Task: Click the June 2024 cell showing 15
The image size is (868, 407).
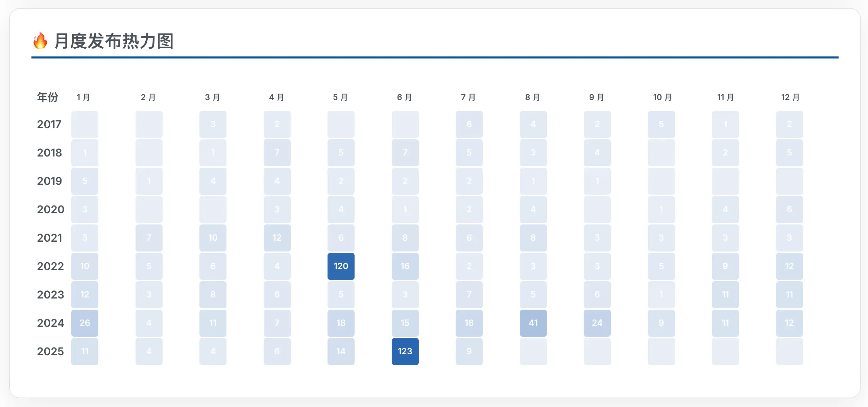Action: click(405, 323)
